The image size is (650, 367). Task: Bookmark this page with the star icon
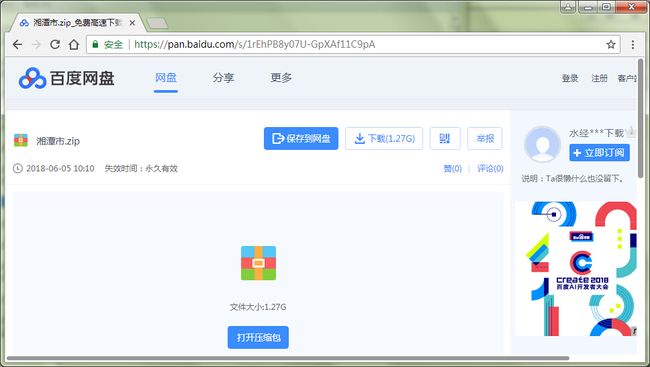tap(611, 44)
